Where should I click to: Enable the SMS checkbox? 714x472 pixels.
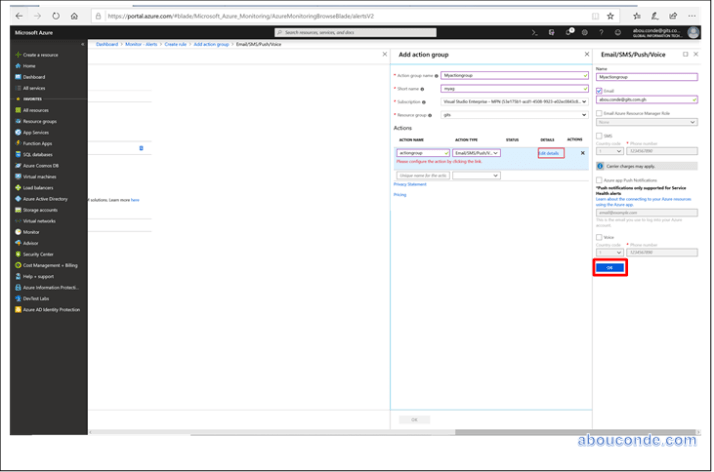(x=598, y=135)
